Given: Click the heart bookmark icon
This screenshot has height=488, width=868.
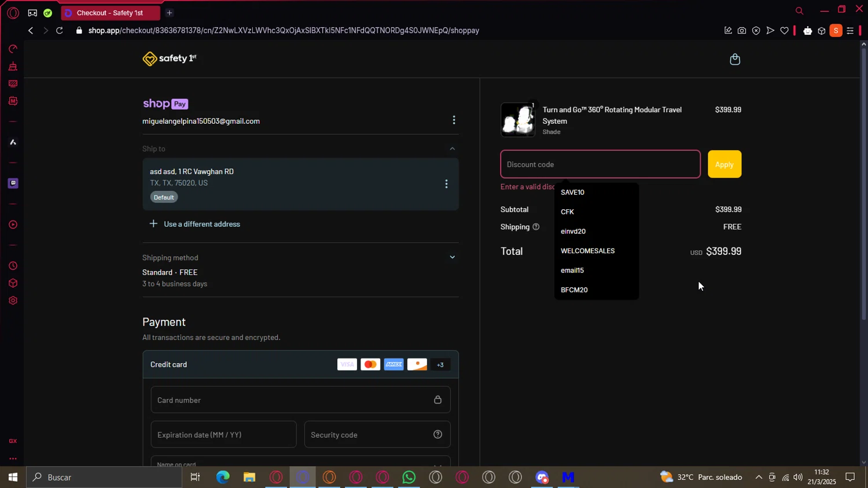Looking at the screenshot, I should [784, 31].
